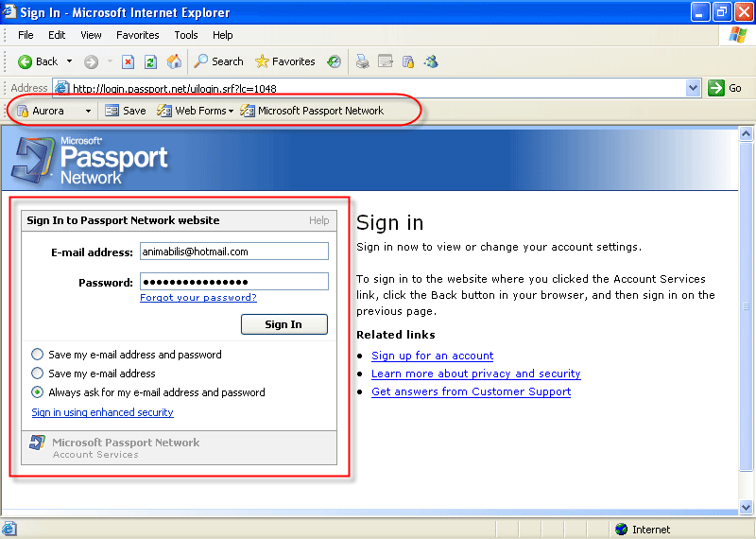Click Forgot your password link
This screenshot has height=539, width=756.
click(x=198, y=297)
